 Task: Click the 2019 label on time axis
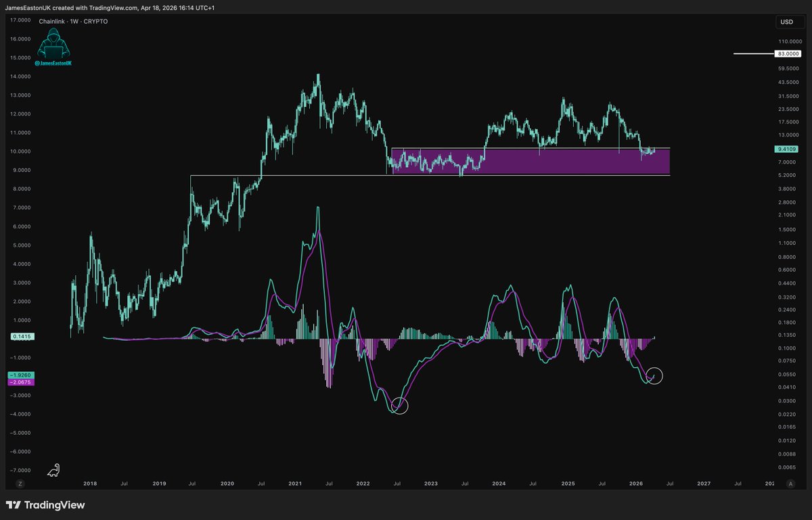pyautogui.click(x=159, y=483)
